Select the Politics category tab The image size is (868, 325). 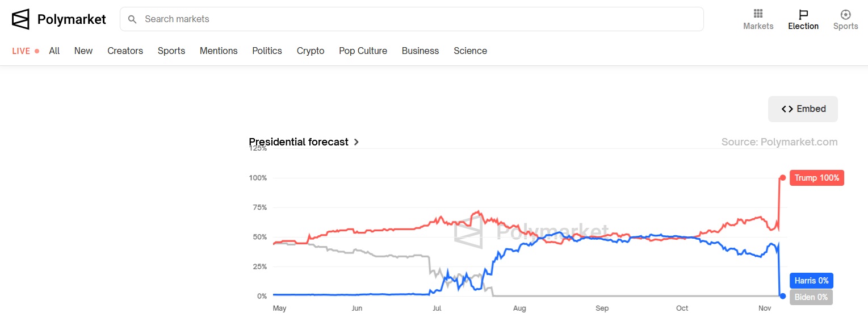pos(267,51)
